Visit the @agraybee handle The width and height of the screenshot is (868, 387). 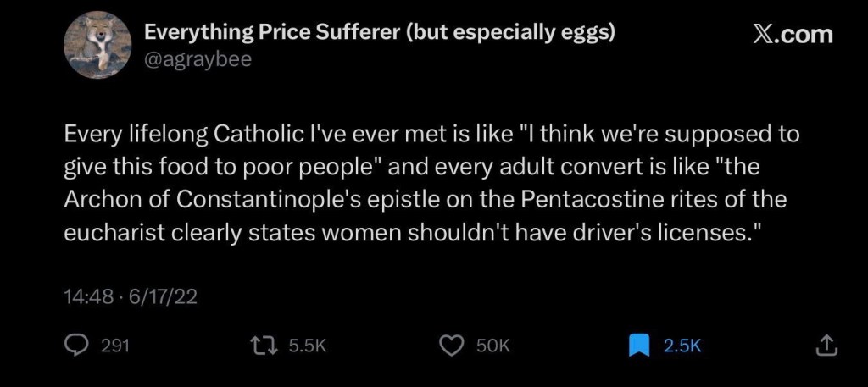(198, 59)
